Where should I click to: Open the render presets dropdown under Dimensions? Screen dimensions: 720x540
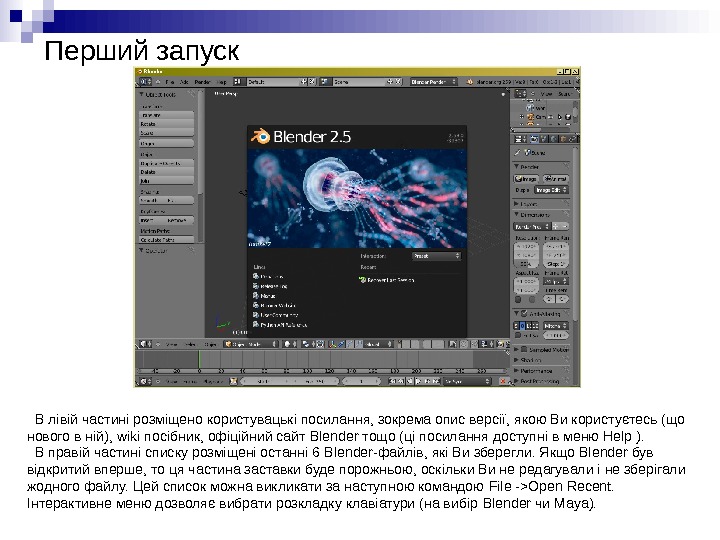[x=532, y=226]
